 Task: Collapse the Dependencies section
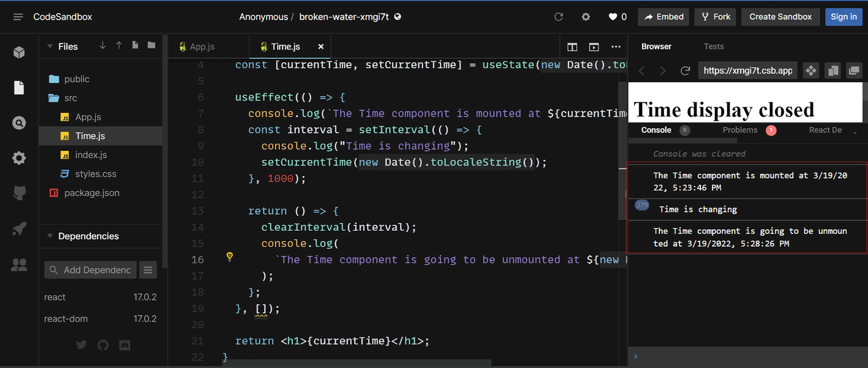[x=50, y=236]
